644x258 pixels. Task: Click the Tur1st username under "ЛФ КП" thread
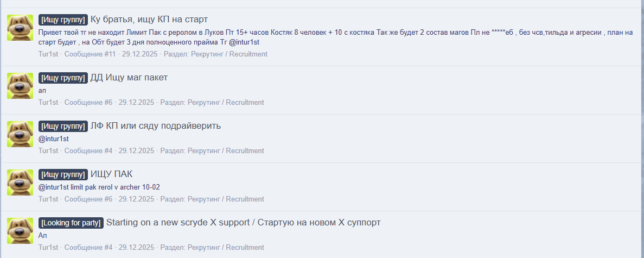(x=48, y=151)
